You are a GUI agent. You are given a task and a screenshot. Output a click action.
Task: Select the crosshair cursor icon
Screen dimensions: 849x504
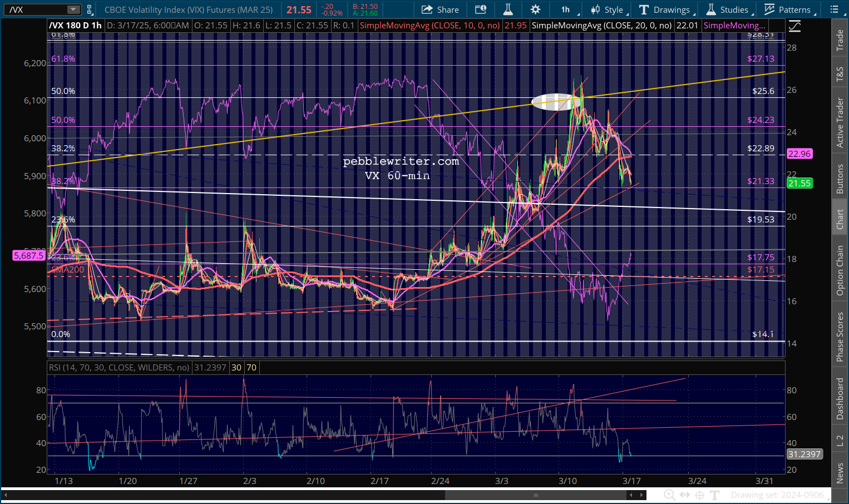tap(699, 495)
